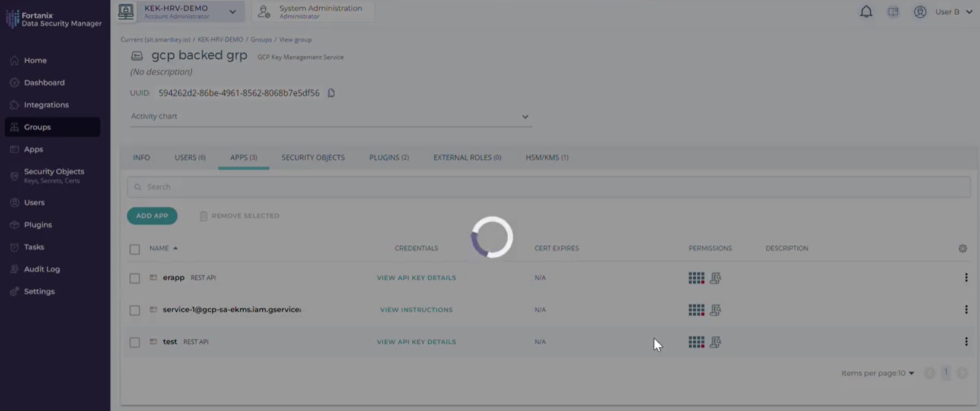The height and width of the screenshot is (411, 980).
Task: Focus the apps Search field
Action: (x=548, y=186)
